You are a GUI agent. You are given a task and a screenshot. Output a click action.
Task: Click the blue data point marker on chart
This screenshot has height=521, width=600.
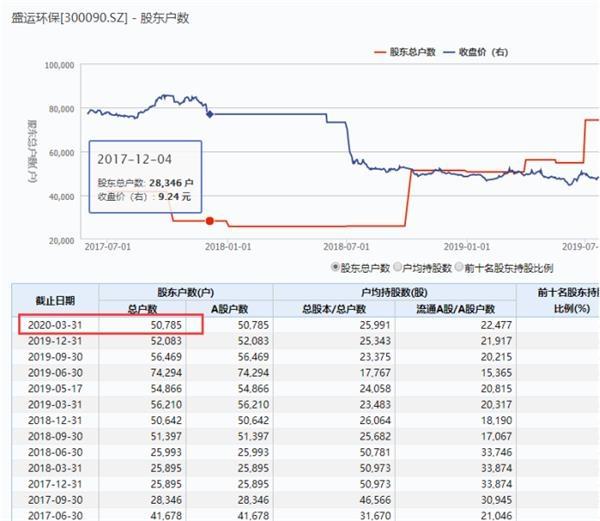tap(209, 114)
